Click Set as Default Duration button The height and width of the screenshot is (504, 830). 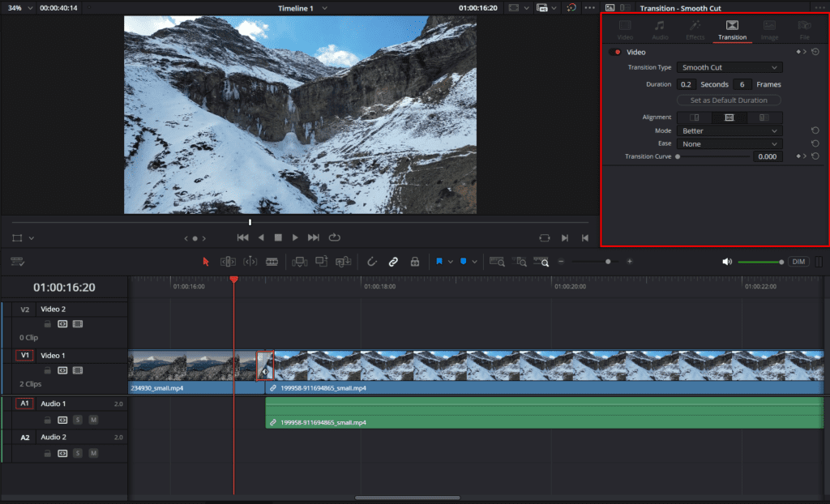click(729, 100)
